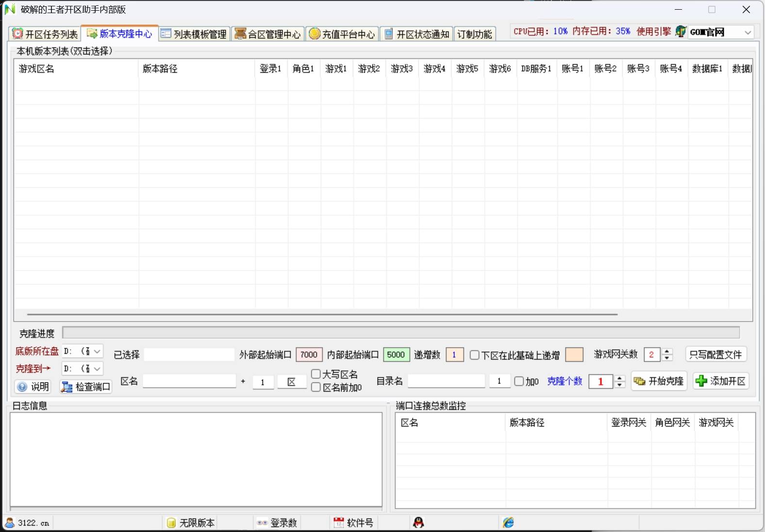Screen dimensions: 765x532
Task: Click the 数据库1 column header
Action: pos(708,68)
